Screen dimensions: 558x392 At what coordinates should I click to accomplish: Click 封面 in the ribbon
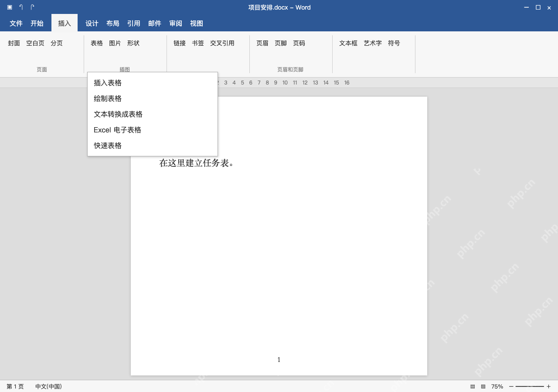click(x=14, y=43)
